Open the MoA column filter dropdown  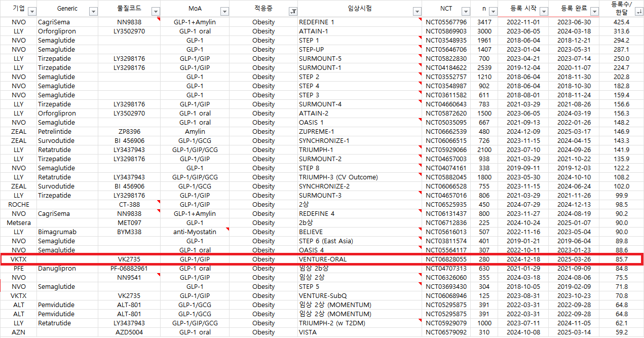coord(224,12)
